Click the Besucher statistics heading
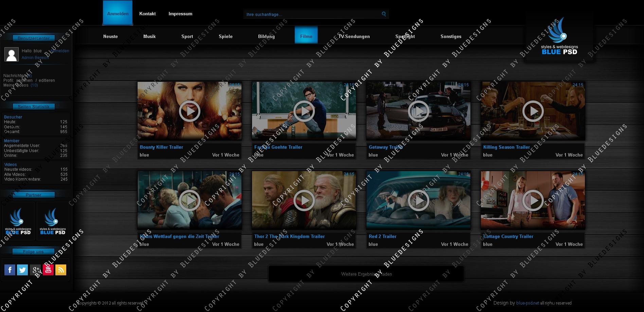The height and width of the screenshot is (312, 644). (13, 117)
